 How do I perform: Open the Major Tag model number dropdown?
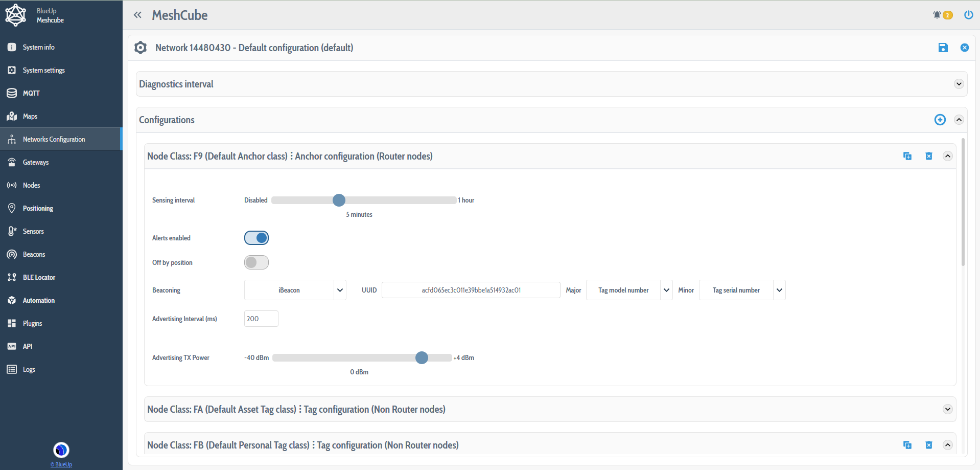click(x=629, y=290)
